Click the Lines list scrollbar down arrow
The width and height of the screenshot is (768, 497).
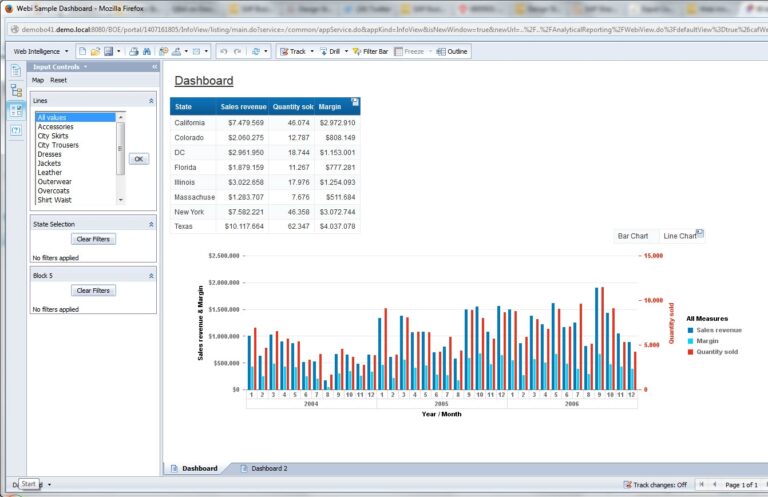pos(120,200)
